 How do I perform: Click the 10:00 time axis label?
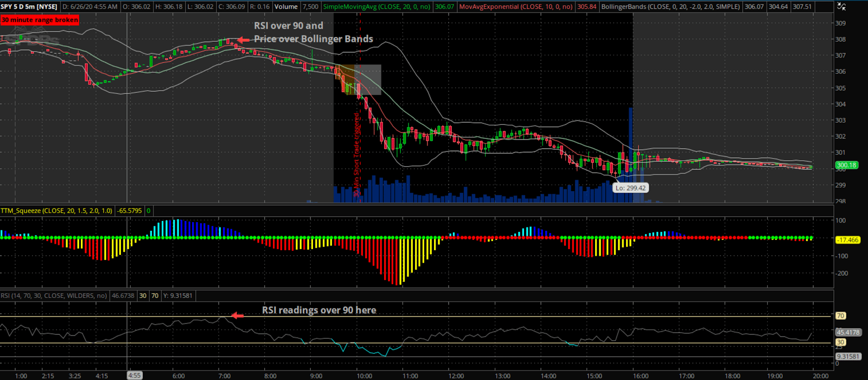[365, 376]
